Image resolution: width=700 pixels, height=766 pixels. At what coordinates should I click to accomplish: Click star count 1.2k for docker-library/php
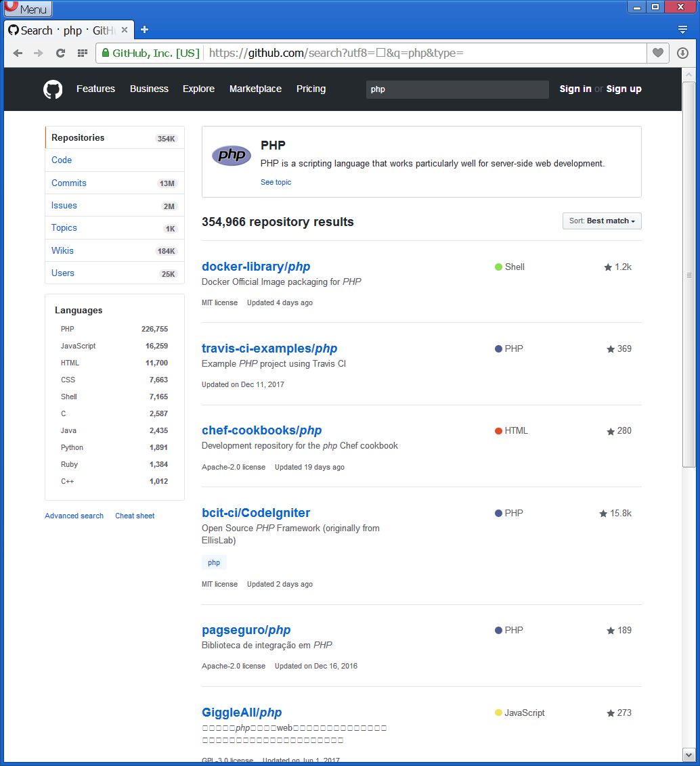(x=618, y=267)
